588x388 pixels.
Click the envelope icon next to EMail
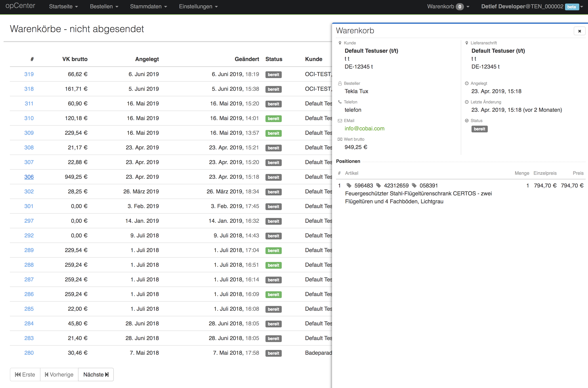click(340, 120)
